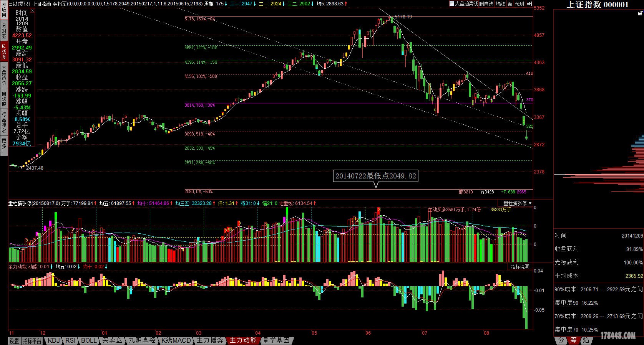The height and width of the screenshot is (345, 644).
Task: Switch to the K线MACD tab
Action: tap(176, 340)
